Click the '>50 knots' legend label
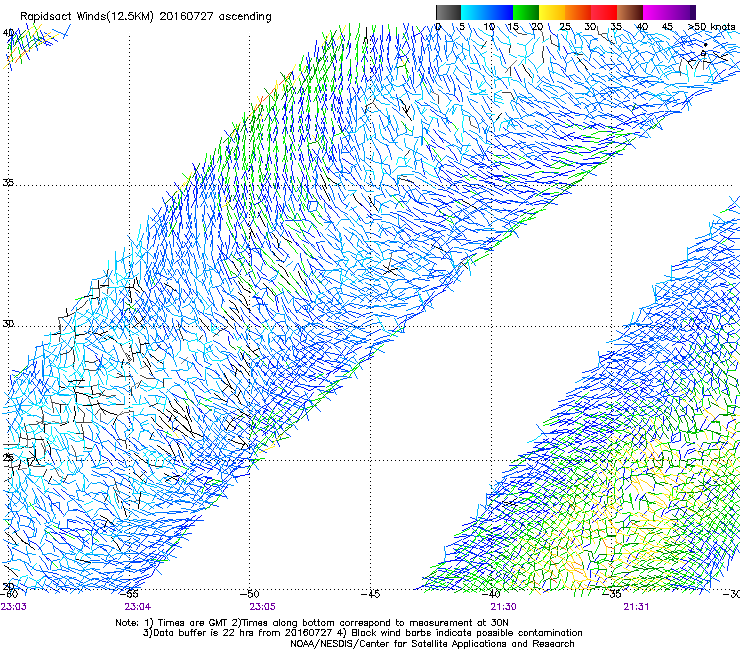 pyautogui.click(x=711, y=26)
